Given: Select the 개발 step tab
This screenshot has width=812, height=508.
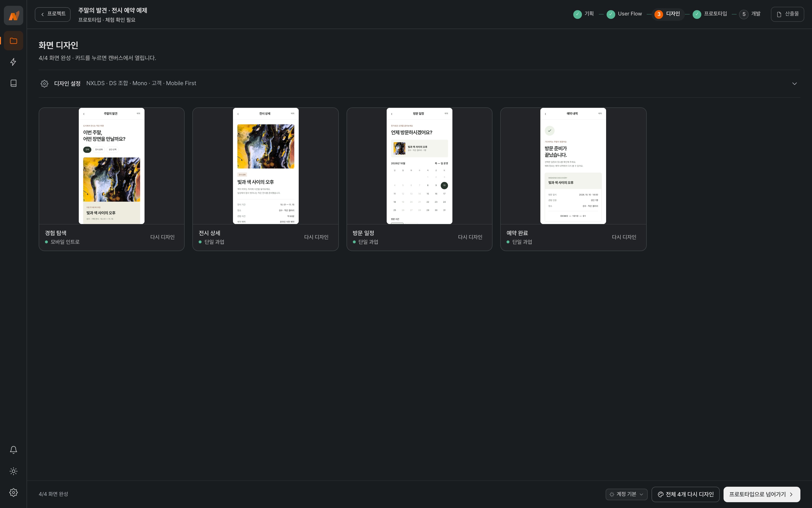Looking at the screenshot, I should (x=750, y=14).
